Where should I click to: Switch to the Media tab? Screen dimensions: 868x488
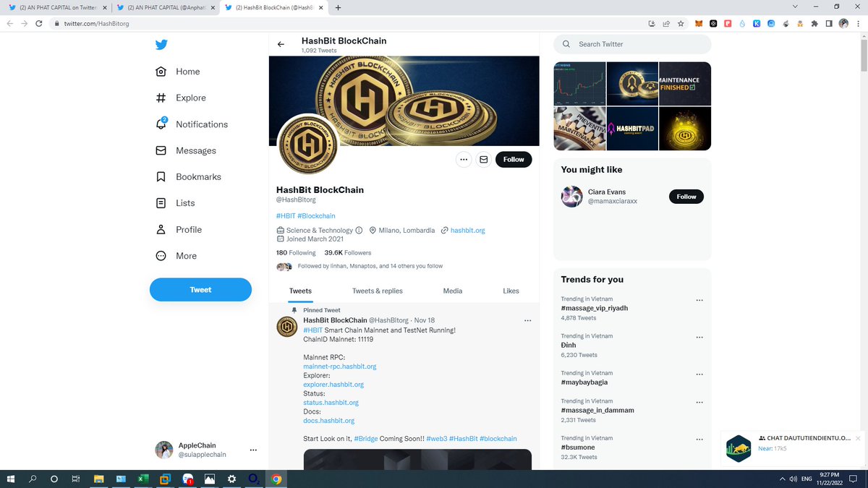[453, 291]
